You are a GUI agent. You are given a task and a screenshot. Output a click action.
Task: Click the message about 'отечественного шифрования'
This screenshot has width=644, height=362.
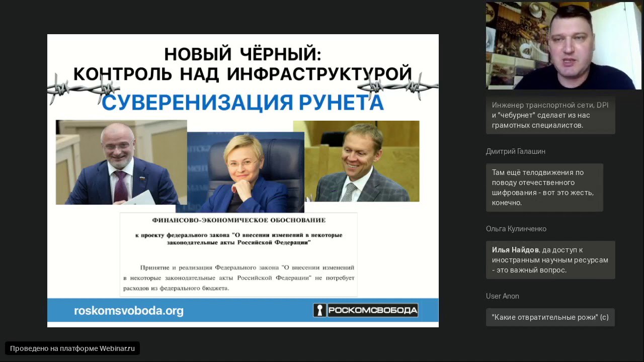coord(544,188)
